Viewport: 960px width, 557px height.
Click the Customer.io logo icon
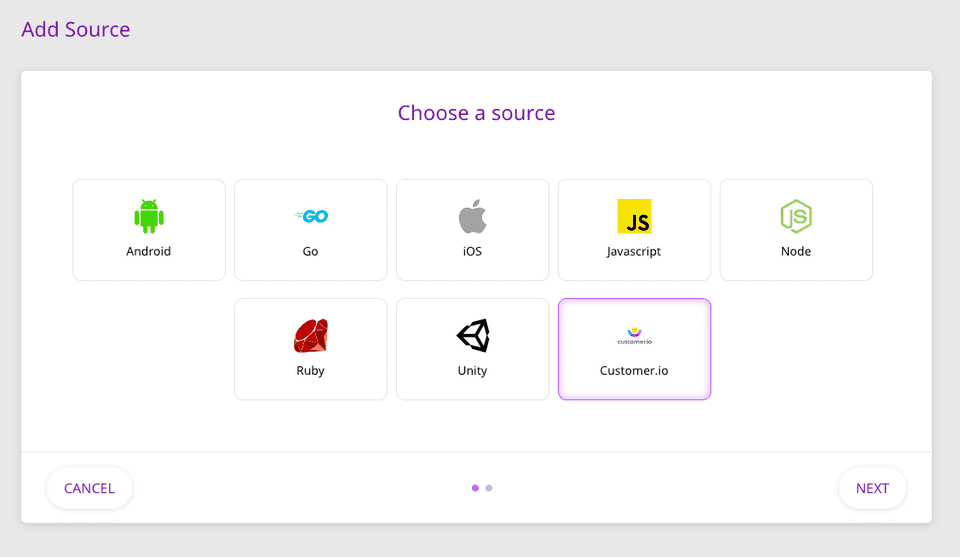[634, 335]
